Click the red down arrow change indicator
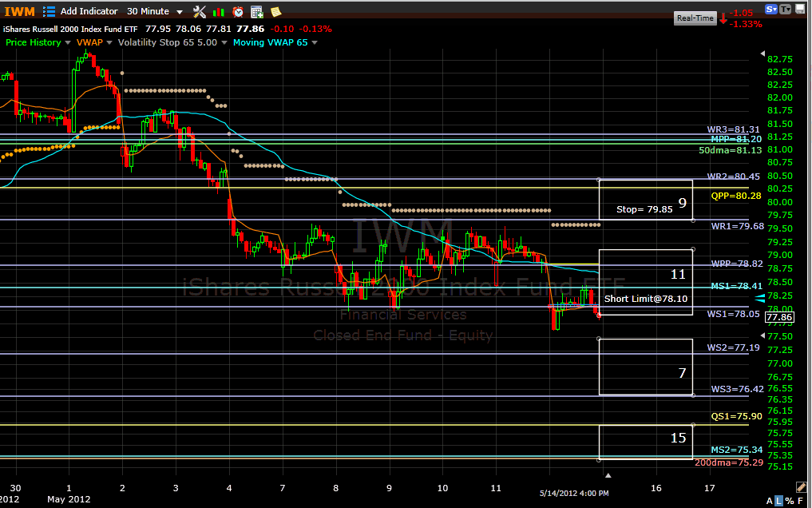Image resolution: width=812 pixels, height=508 pixels. pos(723,18)
